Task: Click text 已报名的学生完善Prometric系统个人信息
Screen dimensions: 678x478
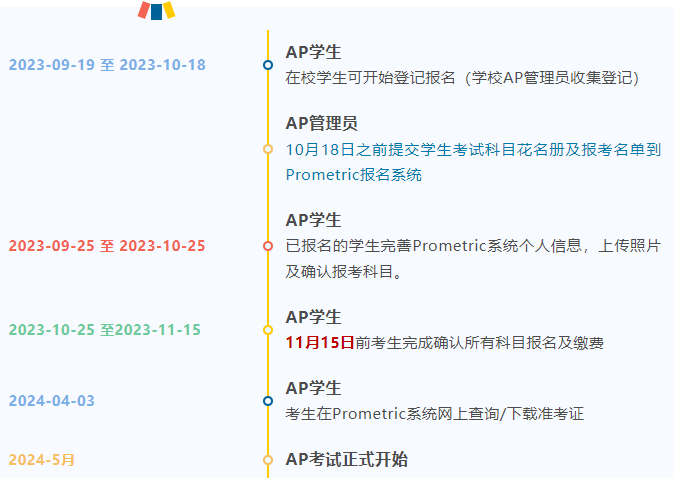Action: pos(433,246)
